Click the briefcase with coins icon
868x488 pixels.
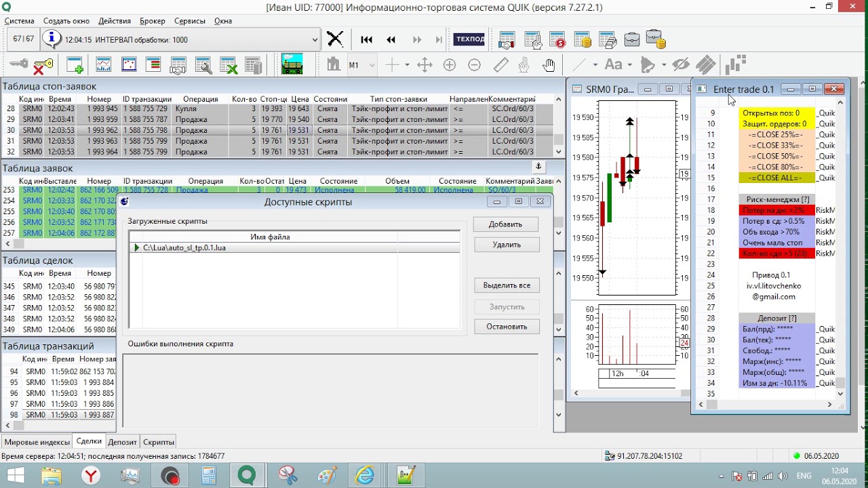(x=656, y=39)
